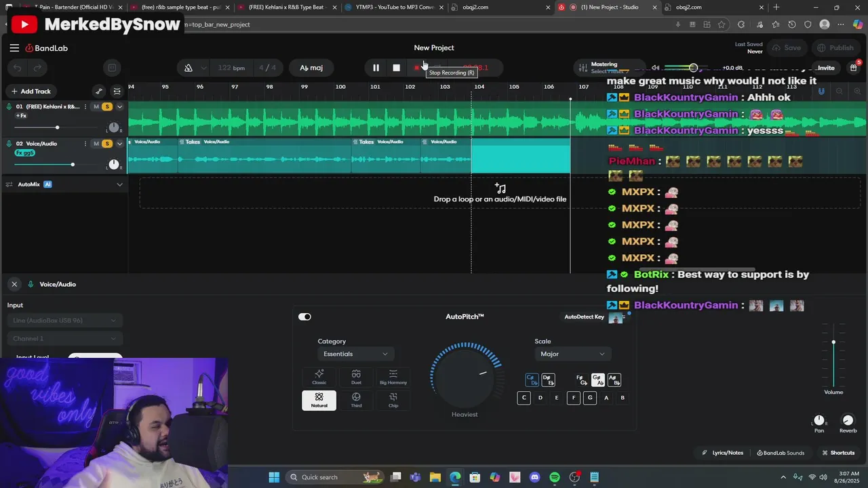Expand track 01 options chevron
This screenshot has height=488, width=868.
pyautogui.click(x=119, y=107)
